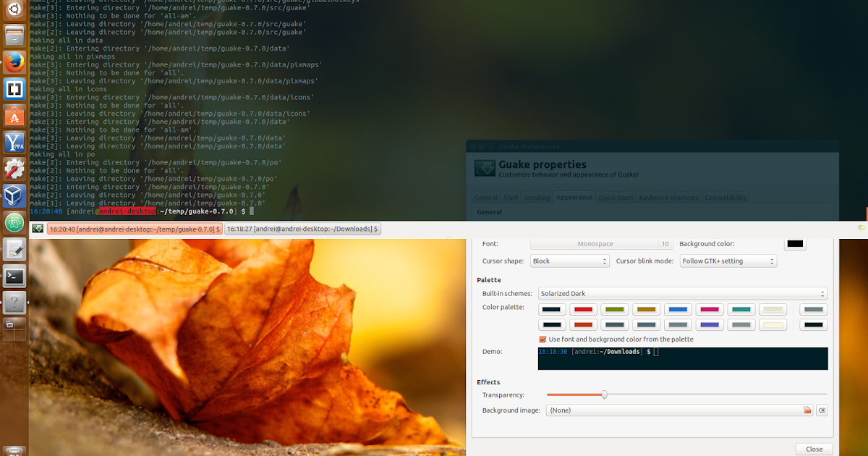Open the Cursor shape dropdown
Screen dimensions: 868x456
pos(569,261)
